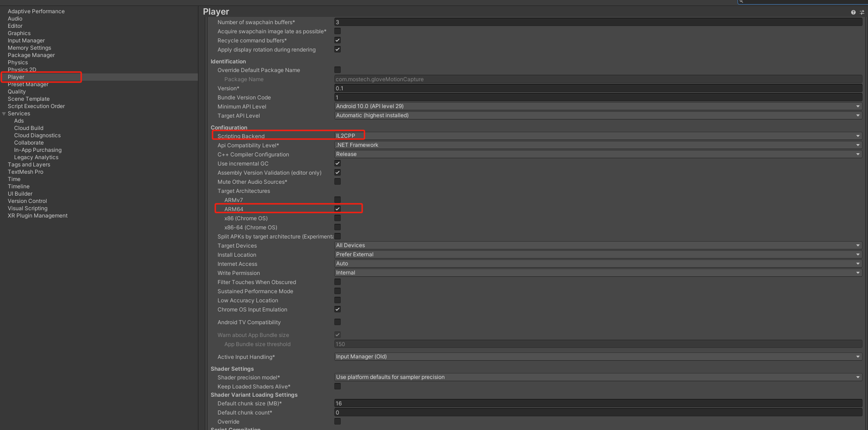Screen dimensions: 868x430
Task: Click the Default chunk size field
Action: pos(598,403)
